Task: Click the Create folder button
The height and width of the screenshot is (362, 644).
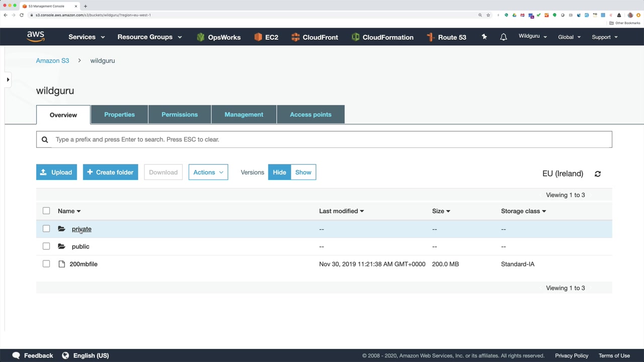Action: 111,172
